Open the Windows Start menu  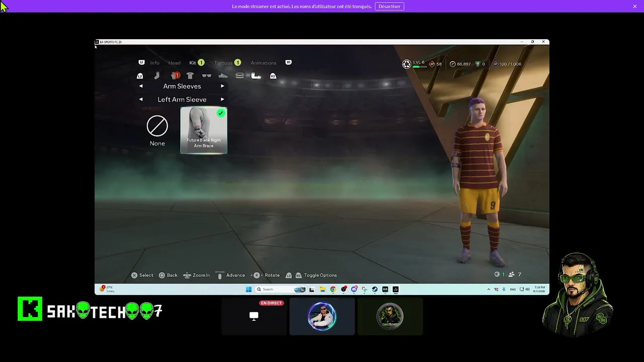tap(249, 289)
